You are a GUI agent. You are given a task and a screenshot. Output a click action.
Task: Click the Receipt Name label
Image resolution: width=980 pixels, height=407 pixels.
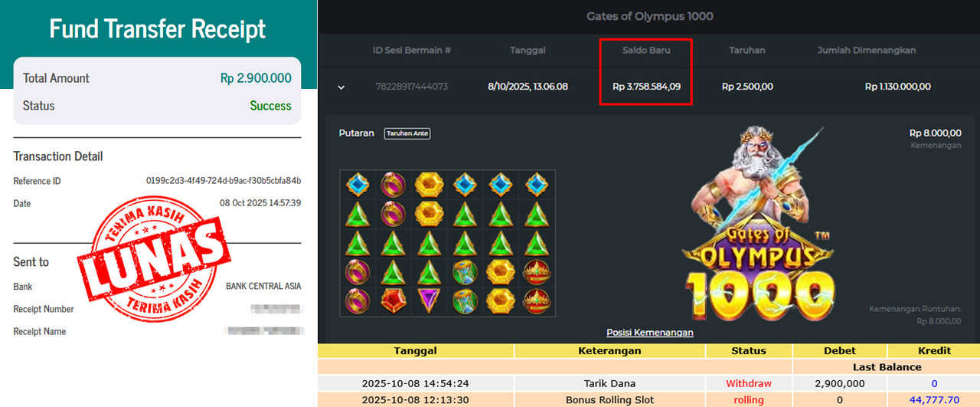40,331
